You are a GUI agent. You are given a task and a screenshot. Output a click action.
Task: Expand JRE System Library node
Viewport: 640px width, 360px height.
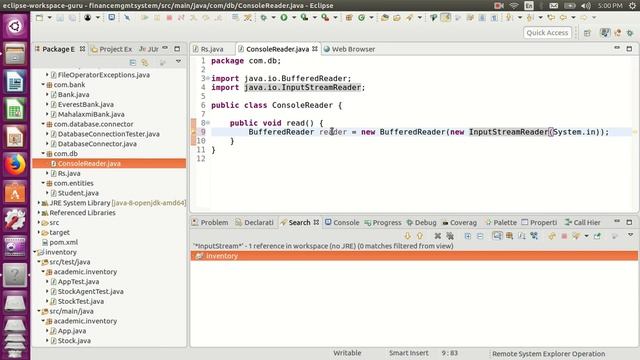39,202
